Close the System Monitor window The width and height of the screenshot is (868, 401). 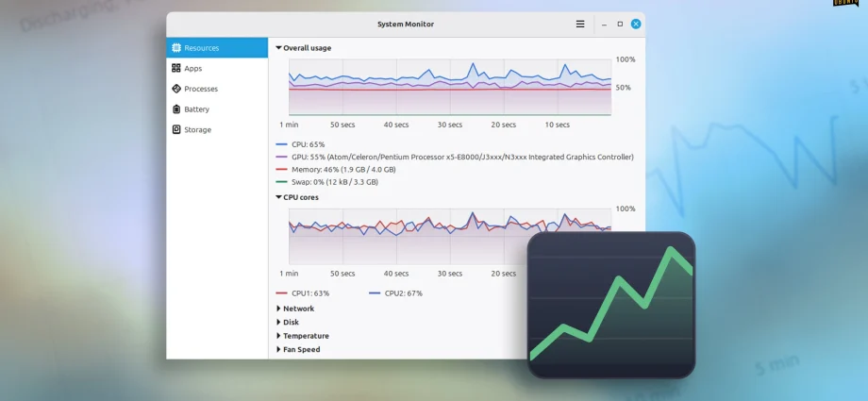pos(636,25)
